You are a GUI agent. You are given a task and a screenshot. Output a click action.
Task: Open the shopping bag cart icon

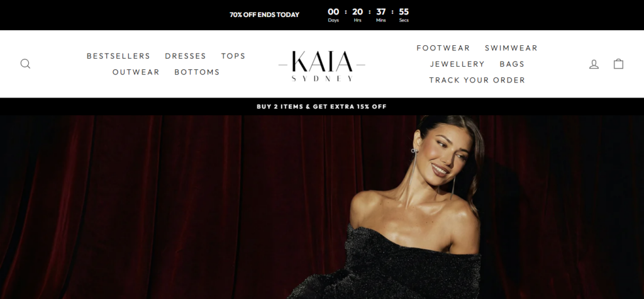619,64
